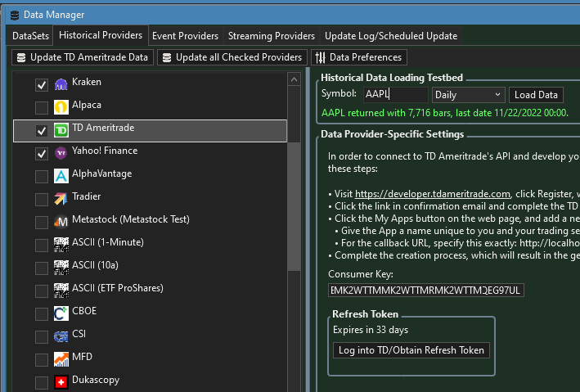Click the AlphaVantage provider icon
Screen dimensions: 580x392
click(61, 176)
